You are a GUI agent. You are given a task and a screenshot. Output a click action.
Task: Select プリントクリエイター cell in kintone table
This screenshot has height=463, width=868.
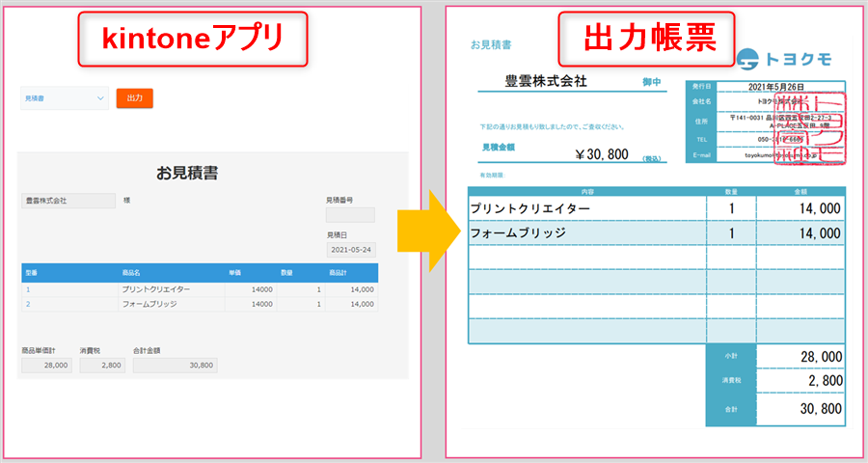click(171, 289)
